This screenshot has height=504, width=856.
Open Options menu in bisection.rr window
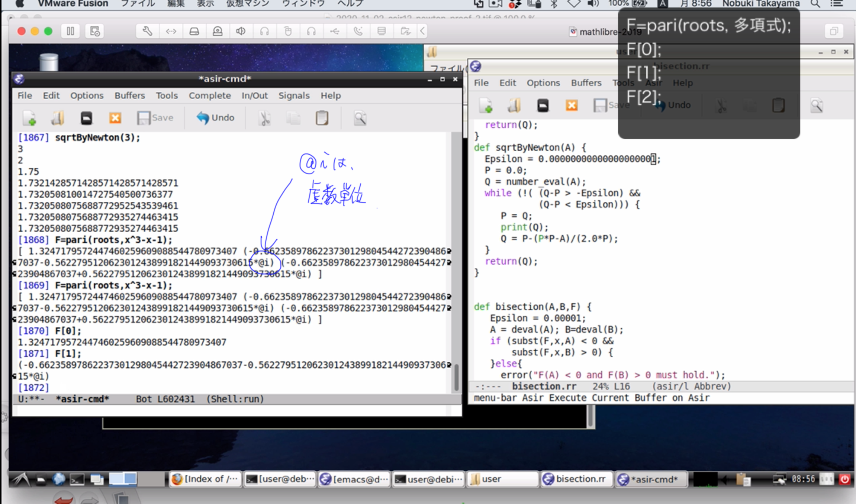tap(543, 83)
